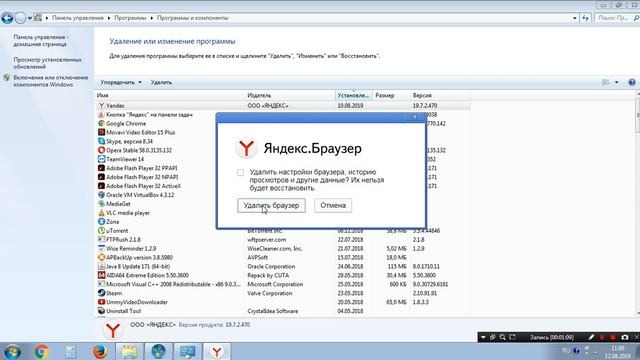640x360 pixels.
Task: Change the list view icon button
Action: [606, 82]
